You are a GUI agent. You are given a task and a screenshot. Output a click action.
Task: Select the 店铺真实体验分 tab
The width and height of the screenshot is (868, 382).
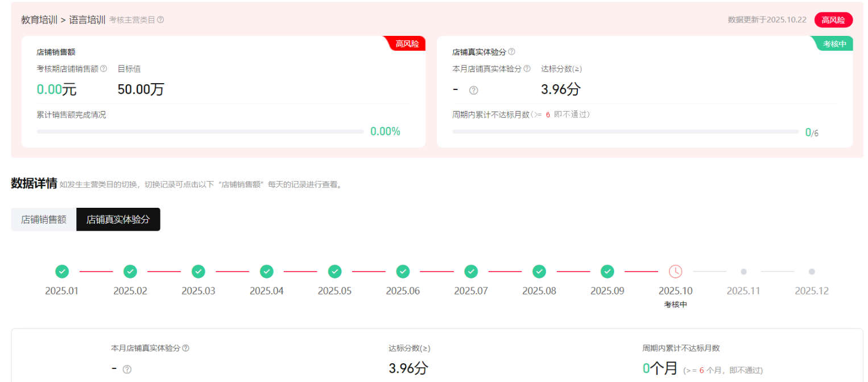[x=118, y=220]
